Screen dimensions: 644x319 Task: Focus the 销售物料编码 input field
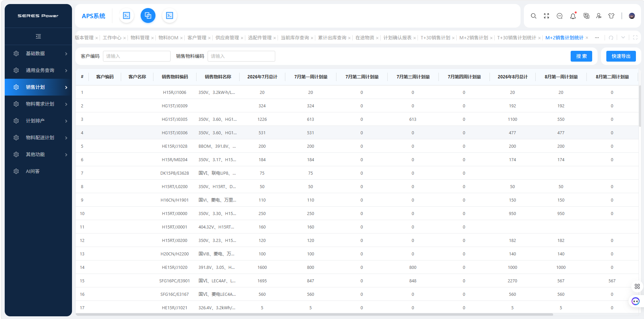(x=241, y=56)
